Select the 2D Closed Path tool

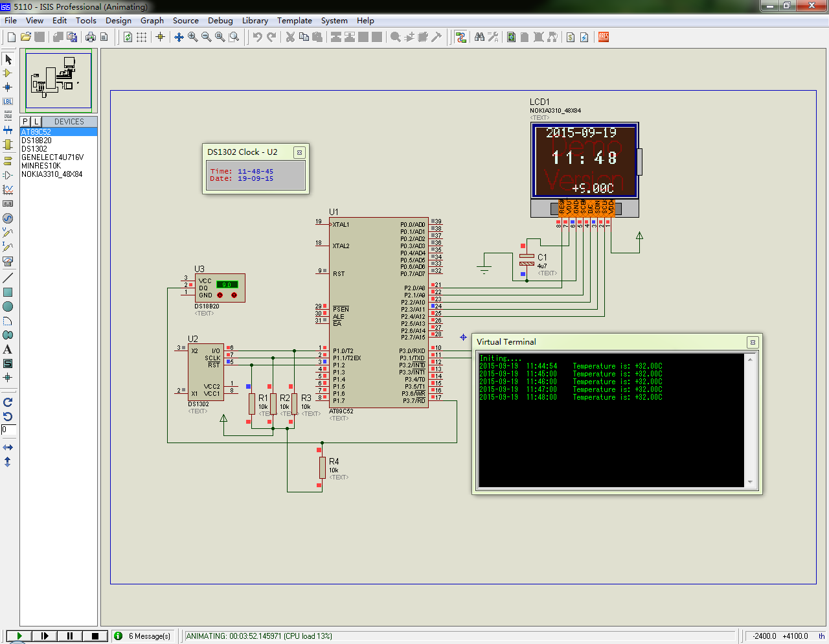pos(8,335)
